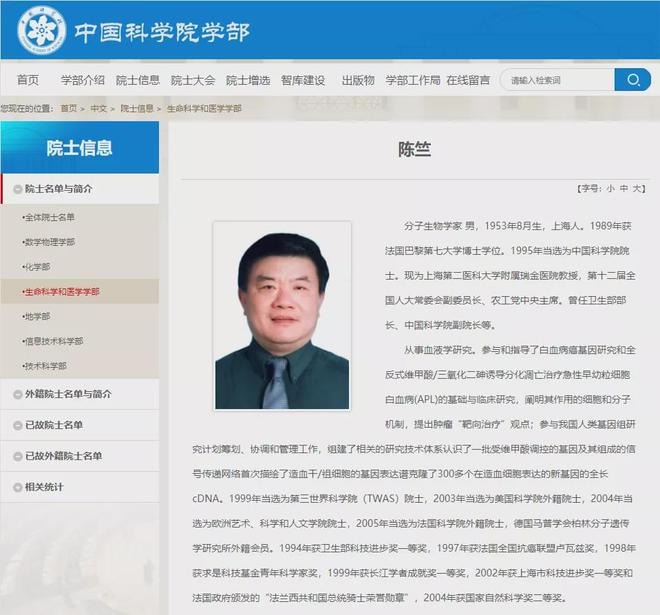This screenshot has height=615, width=660.
Task: Set font size to 中
Action: coord(624,189)
